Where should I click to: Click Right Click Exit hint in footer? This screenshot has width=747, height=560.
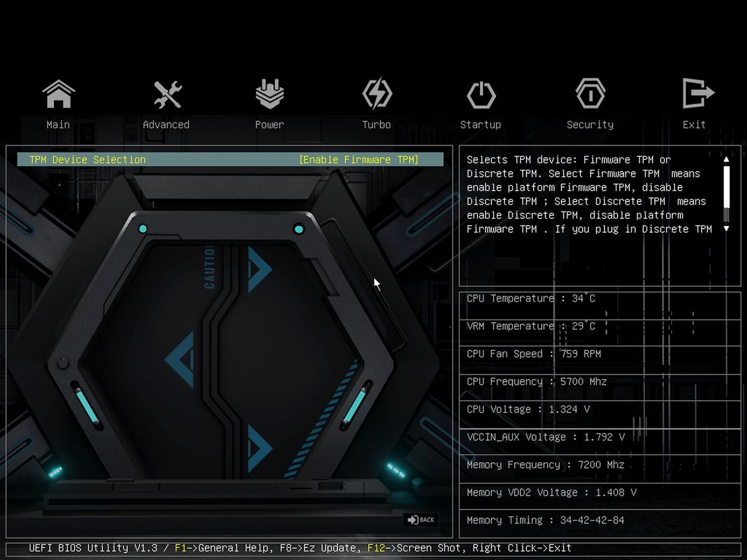[x=522, y=548]
